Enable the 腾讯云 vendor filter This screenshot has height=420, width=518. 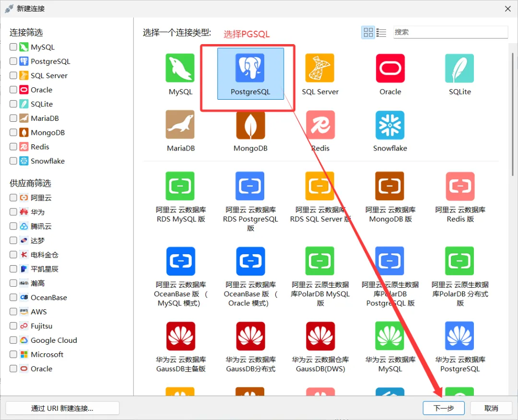pos(13,226)
